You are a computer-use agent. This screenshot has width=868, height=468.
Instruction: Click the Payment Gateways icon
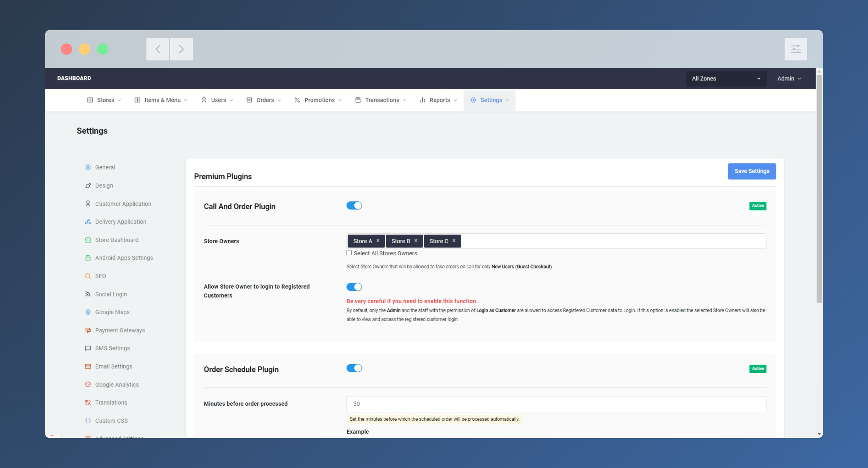[88, 330]
